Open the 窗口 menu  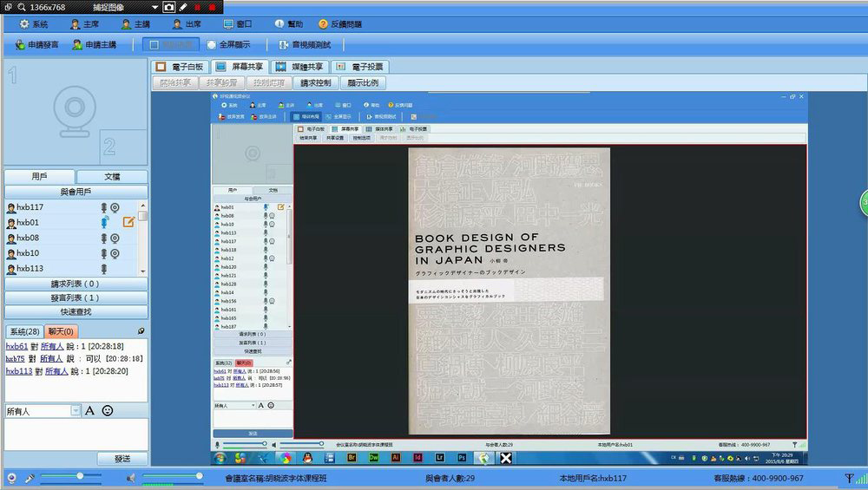(238, 24)
